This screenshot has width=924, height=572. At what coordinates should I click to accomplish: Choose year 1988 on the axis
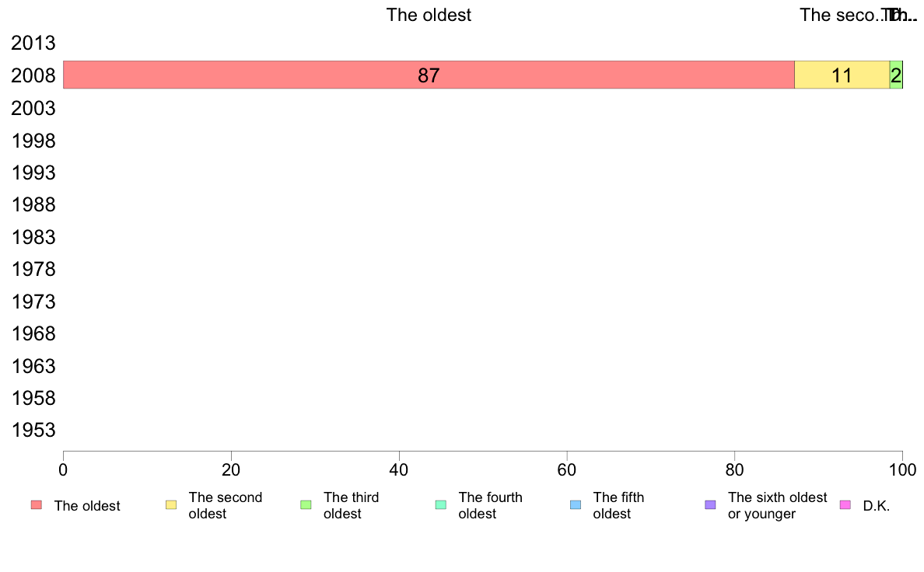pos(33,204)
